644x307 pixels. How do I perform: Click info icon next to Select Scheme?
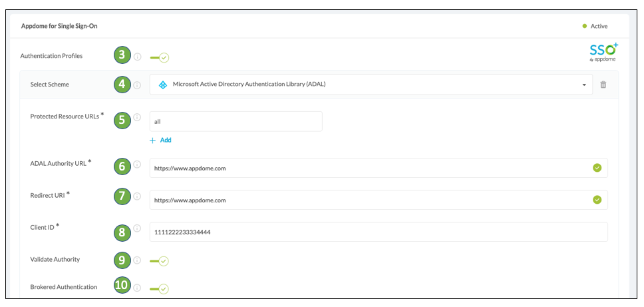pyautogui.click(x=138, y=85)
